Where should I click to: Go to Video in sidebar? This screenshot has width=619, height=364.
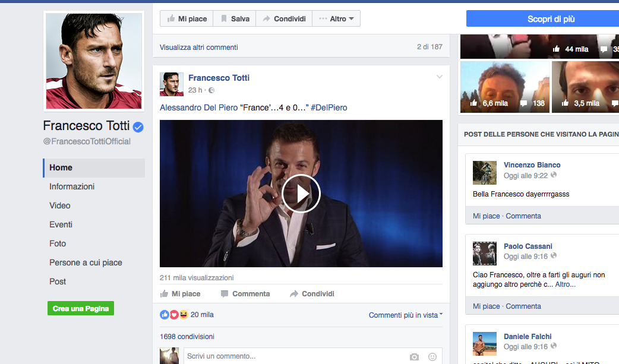point(60,205)
